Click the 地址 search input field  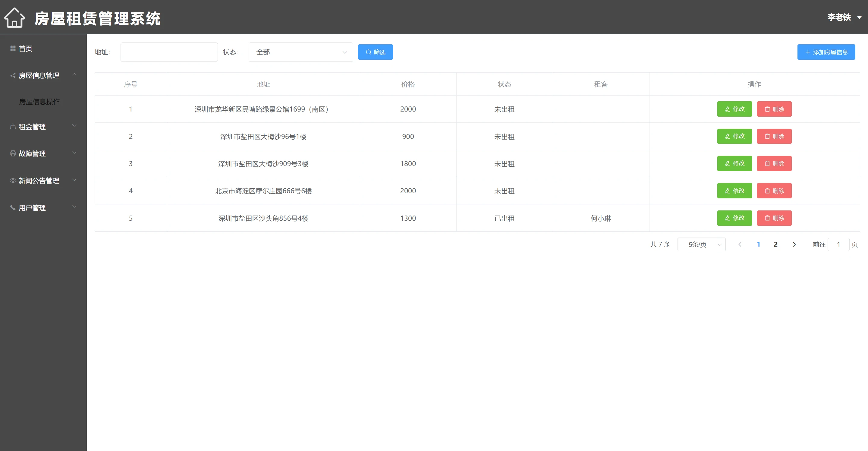[x=169, y=52]
